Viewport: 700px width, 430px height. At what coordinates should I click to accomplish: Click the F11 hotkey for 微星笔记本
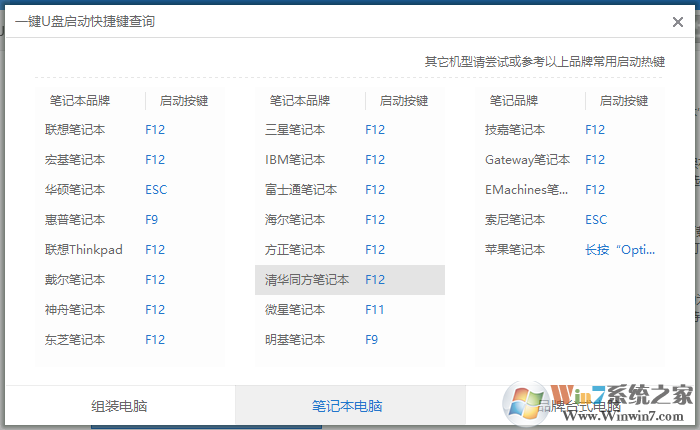[375, 309]
